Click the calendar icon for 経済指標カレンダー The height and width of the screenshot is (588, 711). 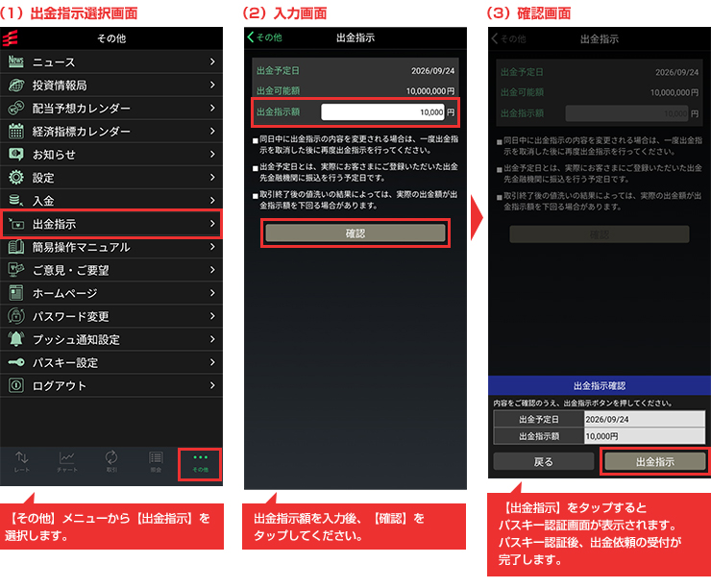tap(16, 131)
